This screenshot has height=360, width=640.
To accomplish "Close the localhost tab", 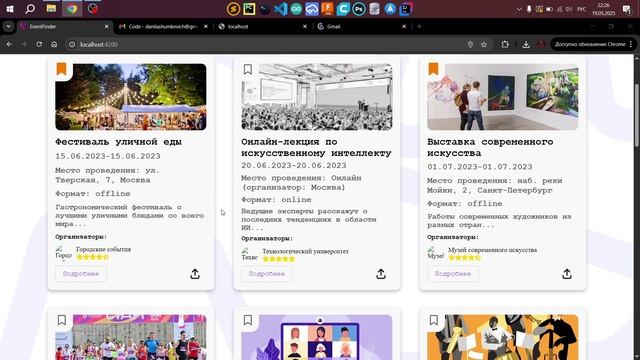I will tap(304, 27).
